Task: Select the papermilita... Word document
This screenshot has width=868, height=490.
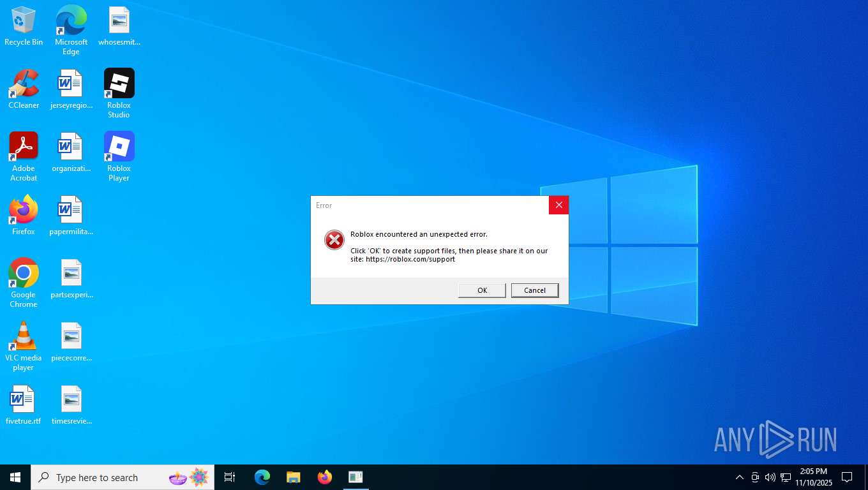Action: [x=71, y=216]
